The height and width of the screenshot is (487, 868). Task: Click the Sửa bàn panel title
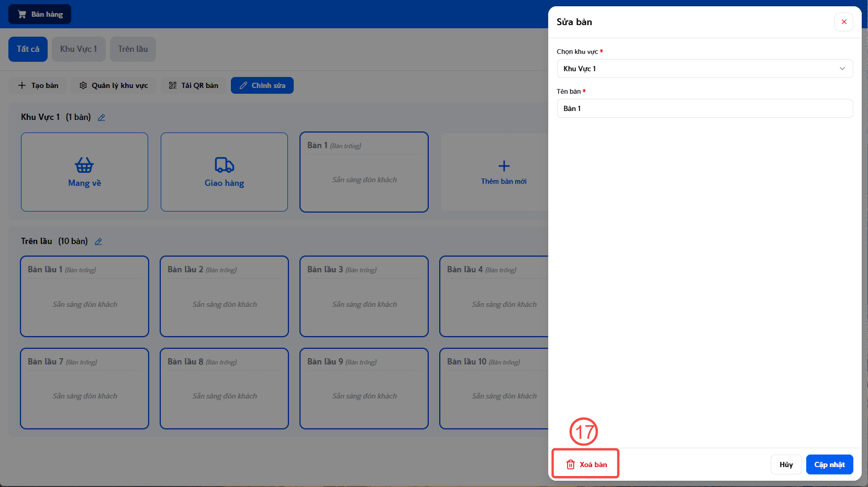[574, 22]
